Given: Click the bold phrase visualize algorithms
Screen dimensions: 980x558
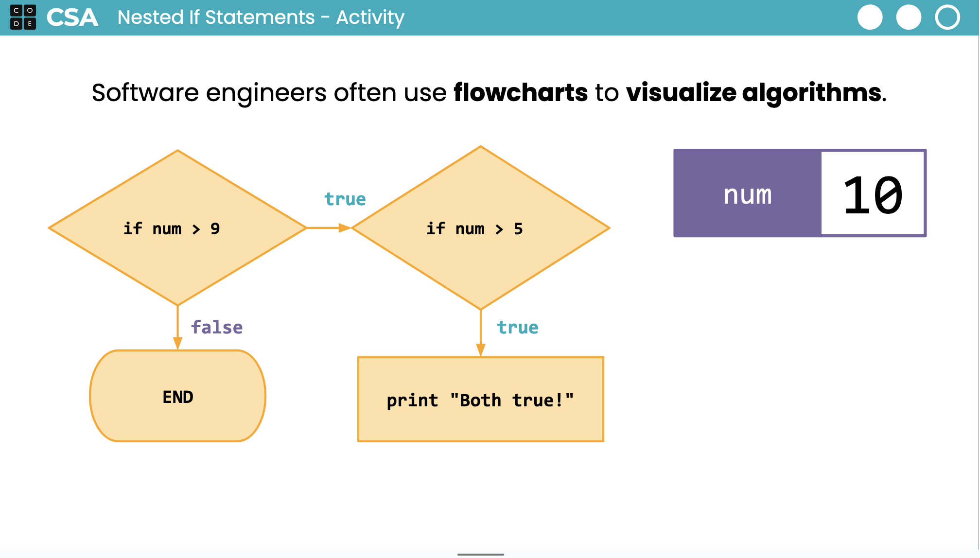Looking at the screenshot, I should point(753,92).
